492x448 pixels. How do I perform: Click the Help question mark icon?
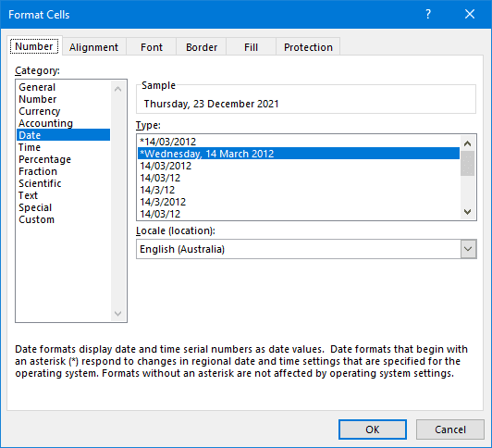[428, 14]
